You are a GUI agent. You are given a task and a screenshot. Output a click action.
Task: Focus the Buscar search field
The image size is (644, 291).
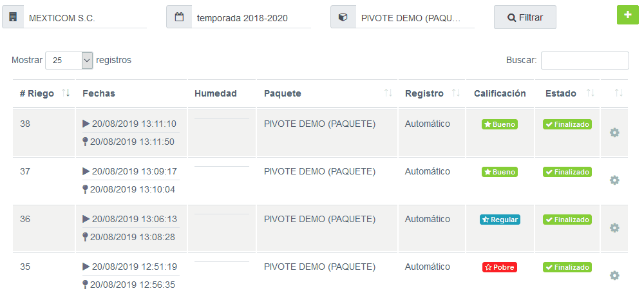point(585,61)
